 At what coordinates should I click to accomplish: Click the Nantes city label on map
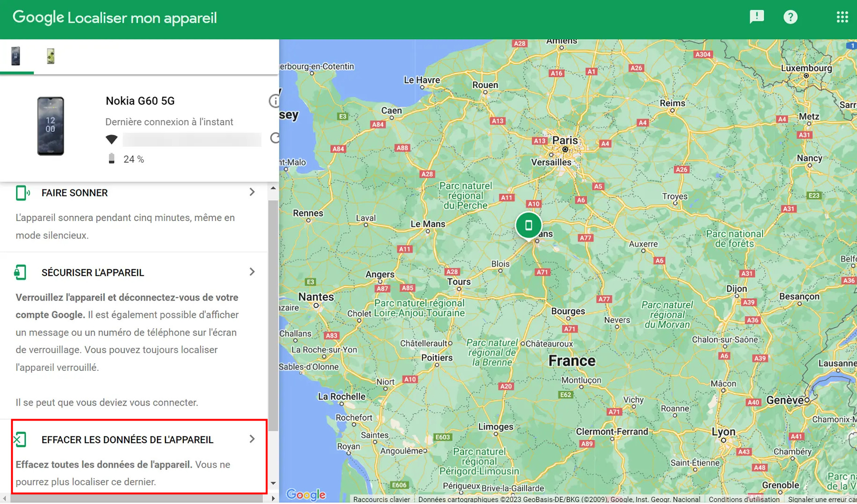(x=316, y=297)
